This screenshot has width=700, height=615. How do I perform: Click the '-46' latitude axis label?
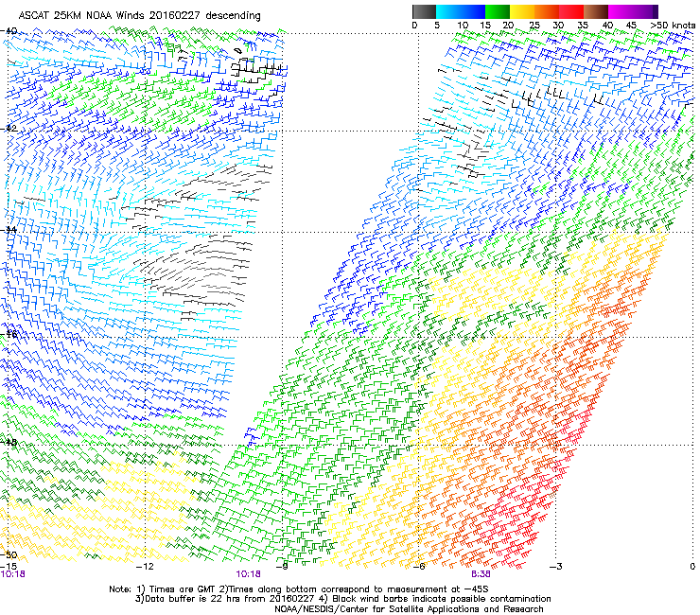coord(9,334)
